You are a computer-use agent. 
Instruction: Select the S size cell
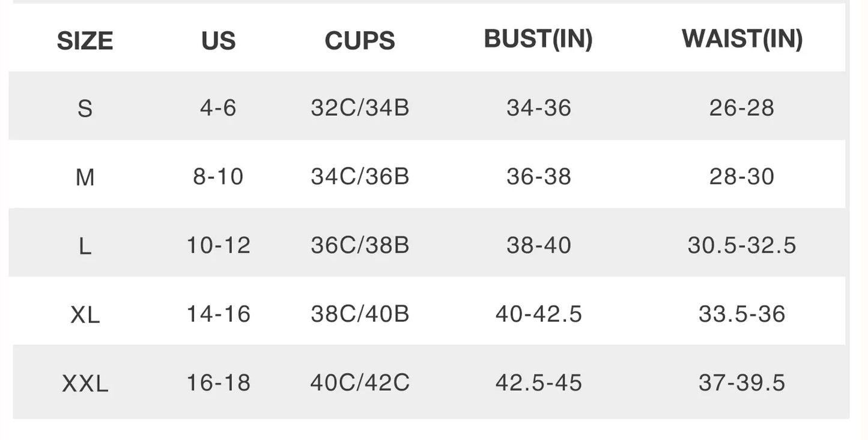point(85,109)
